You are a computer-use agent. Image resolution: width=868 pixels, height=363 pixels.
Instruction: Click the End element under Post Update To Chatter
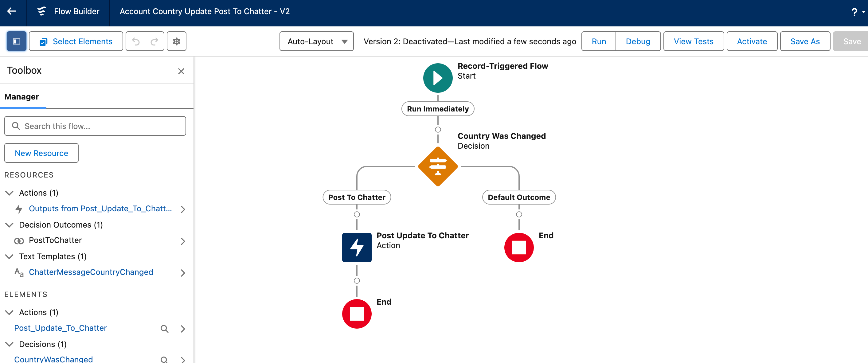coord(356,314)
